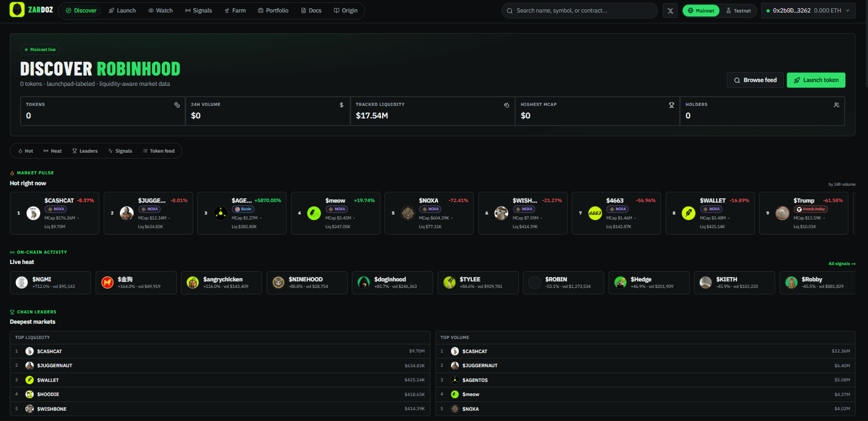
Task: Go to the Farm nav tab
Action: pyautogui.click(x=235, y=10)
